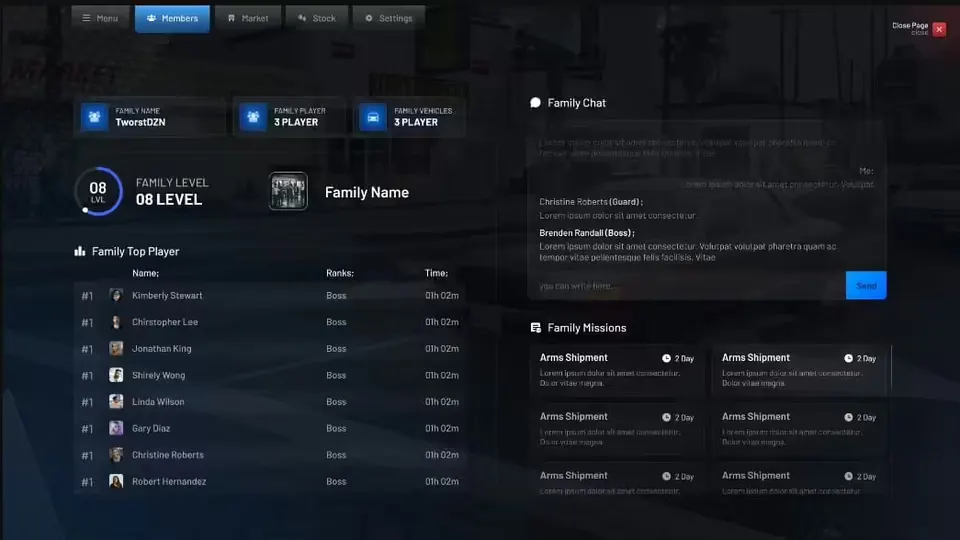Select Shirely Wong's avatar
960x540 pixels.
pos(116,375)
